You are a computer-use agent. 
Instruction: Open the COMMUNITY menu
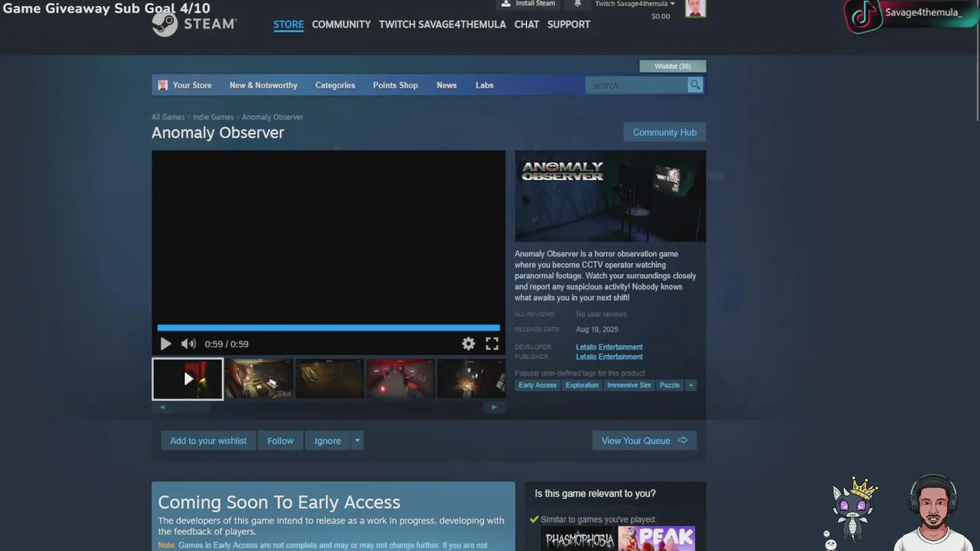(x=341, y=24)
